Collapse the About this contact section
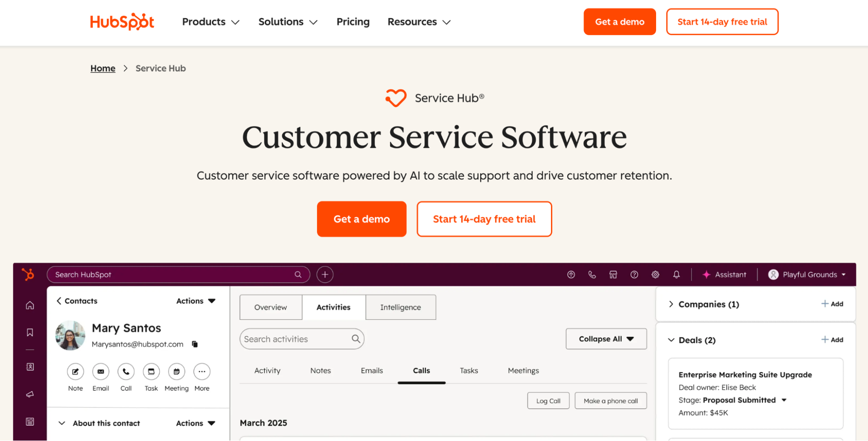The height and width of the screenshot is (441, 868). pyautogui.click(x=62, y=423)
